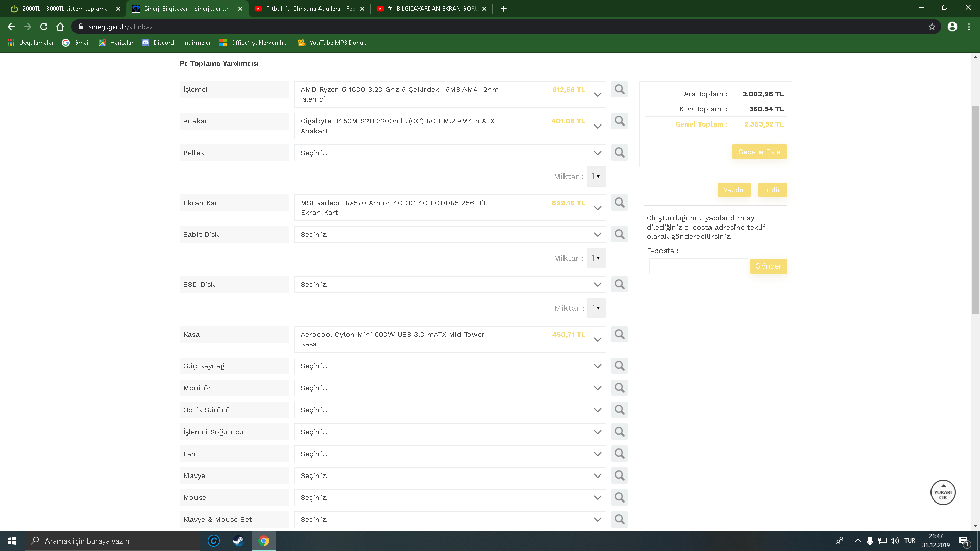Expand the Bellek selection dropdown
980x551 pixels.
point(450,153)
